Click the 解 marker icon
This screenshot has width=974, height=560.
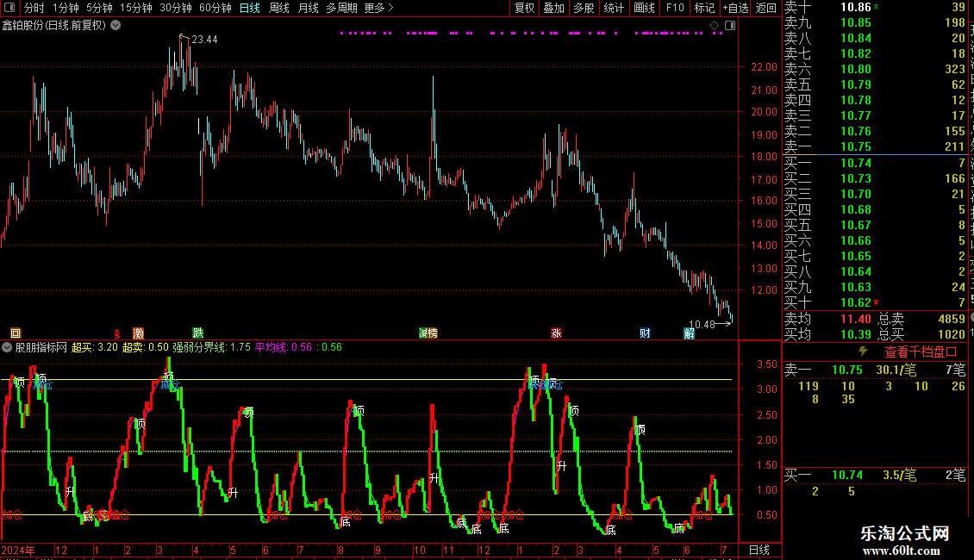coord(689,333)
